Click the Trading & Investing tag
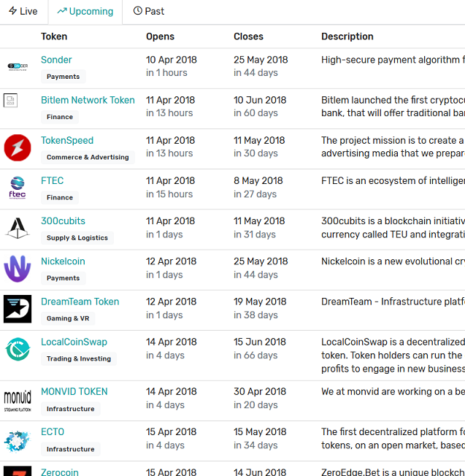This screenshot has height=476, width=465. pos(79,358)
